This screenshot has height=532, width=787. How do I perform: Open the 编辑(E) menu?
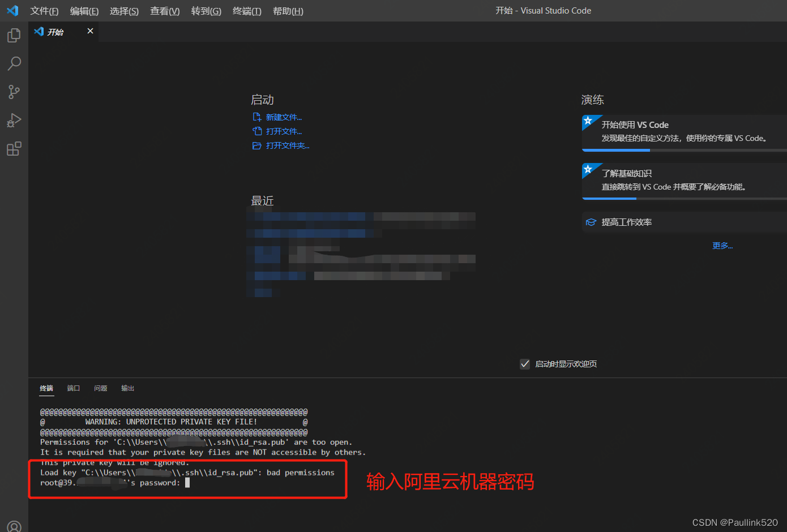pyautogui.click(x=84, y=11)
